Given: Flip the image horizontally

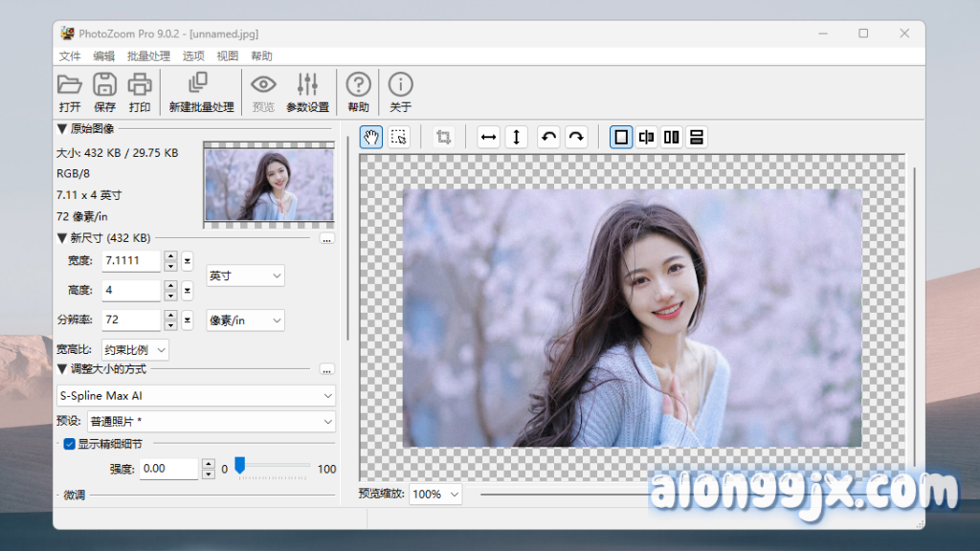Looking at the screenshot, I should coord(489,137).
